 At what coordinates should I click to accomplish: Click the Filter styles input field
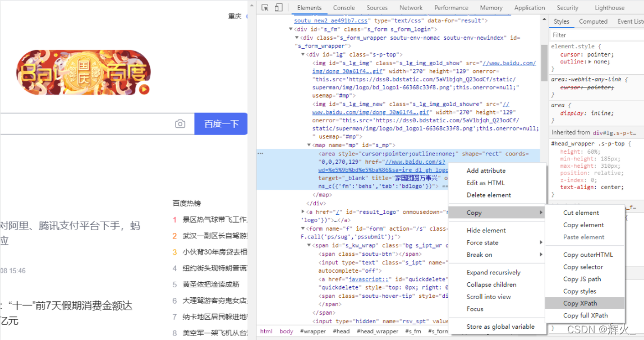tap(597, 35)
